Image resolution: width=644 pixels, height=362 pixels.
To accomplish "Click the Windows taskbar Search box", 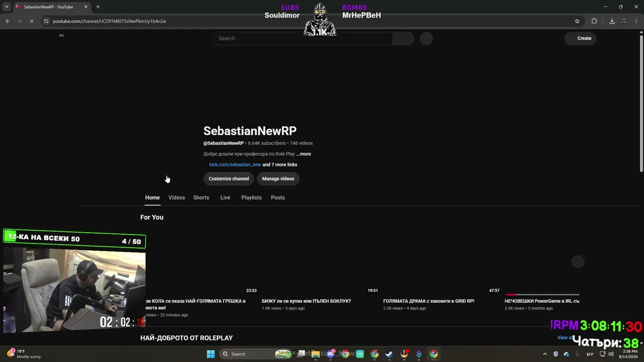I will [257, 354].
